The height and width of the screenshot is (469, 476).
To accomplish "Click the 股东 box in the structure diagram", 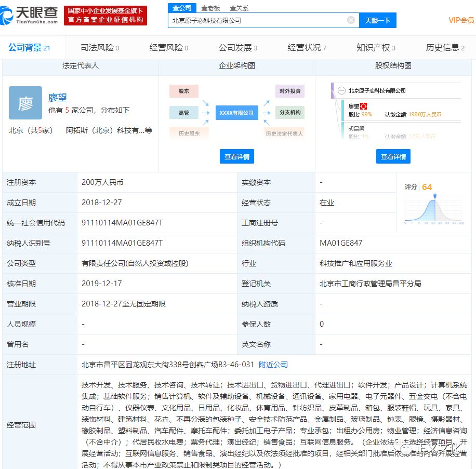I will pyautogui.click(x=184, y=91).
